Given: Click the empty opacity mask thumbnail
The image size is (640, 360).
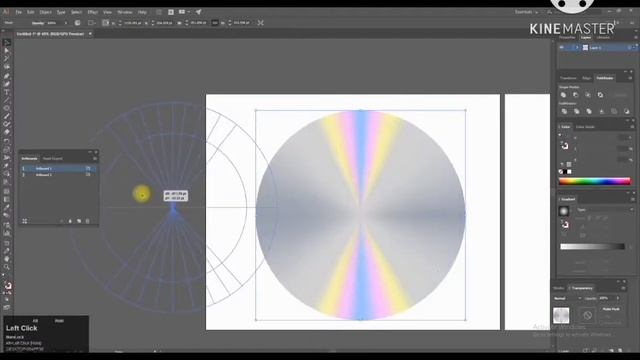Looking at the screenshot, I should pyautogui.click(x=587, y=316).
